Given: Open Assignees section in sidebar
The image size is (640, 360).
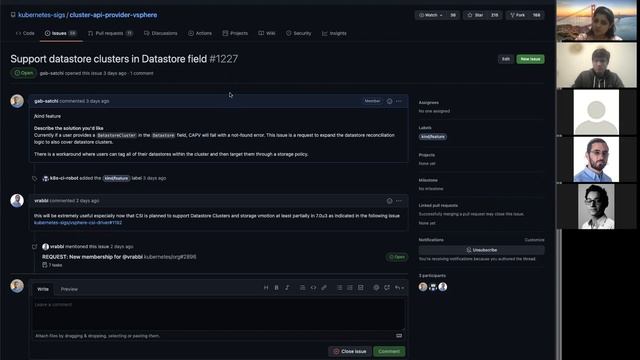Looking at the screenshot, I should (x=429, y=103).
